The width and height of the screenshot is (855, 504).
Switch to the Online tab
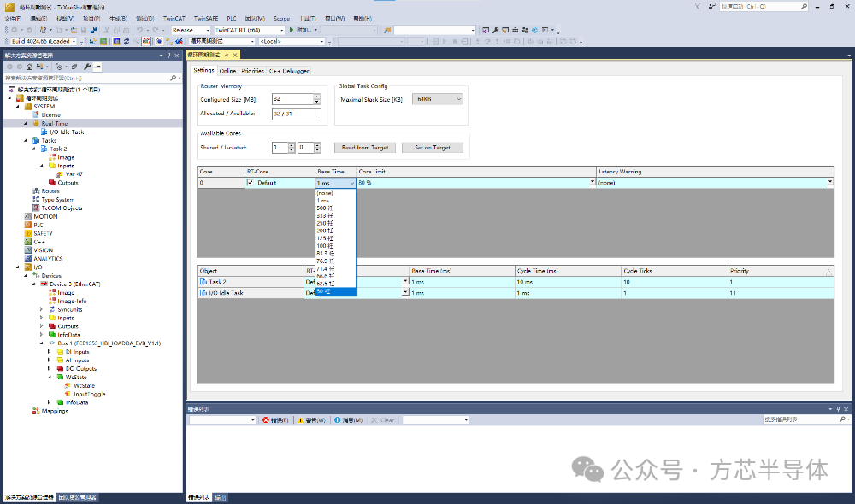[228, 71]
